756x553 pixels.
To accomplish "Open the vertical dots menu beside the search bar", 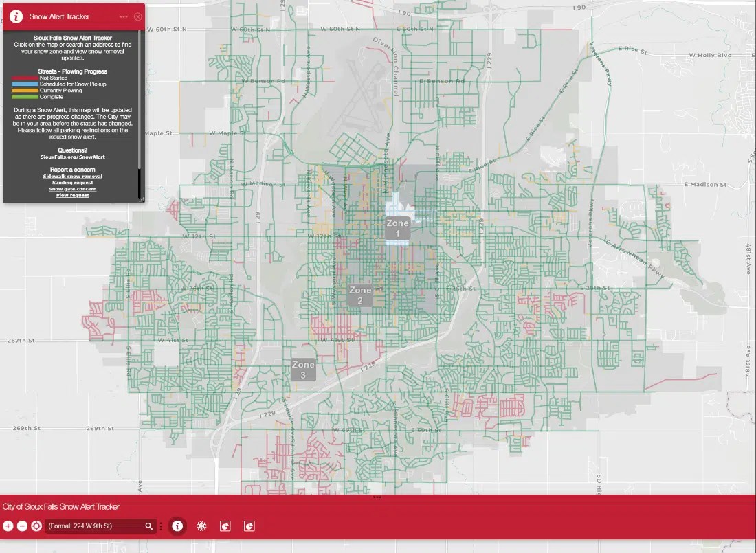I will click(159, 526).
